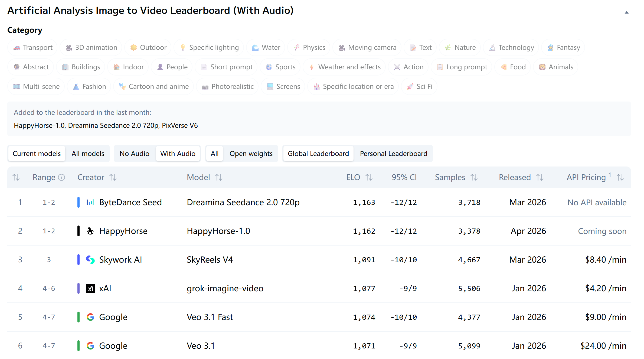Click the Range info icon
Image resolution: width=644 pixels, height=359 pixels.
[62, 177]
